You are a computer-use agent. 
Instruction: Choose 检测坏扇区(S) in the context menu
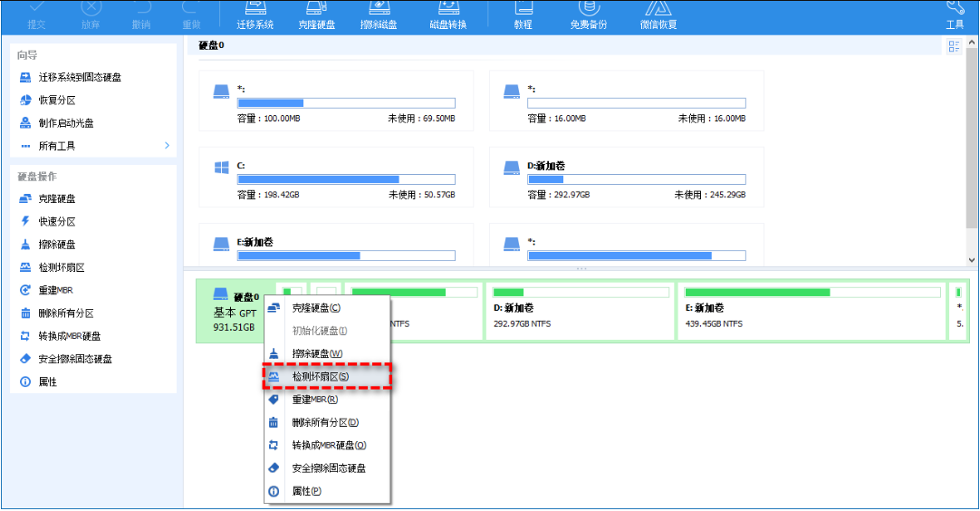pos(326,376)
